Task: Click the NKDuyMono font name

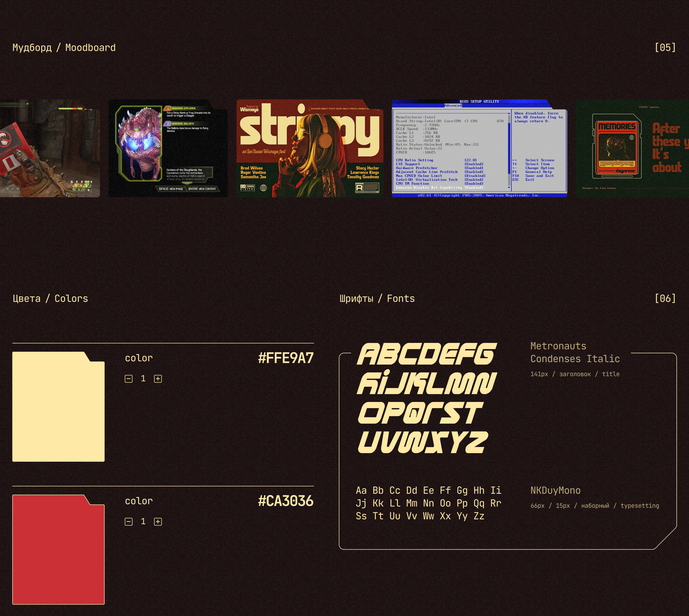Action: (555, 491)
